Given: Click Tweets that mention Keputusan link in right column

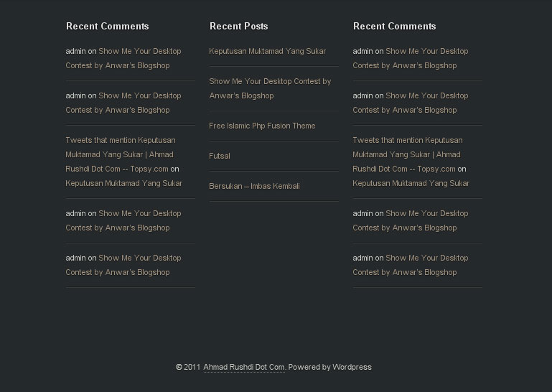Looking at the screenshot, I should point(406,154).
